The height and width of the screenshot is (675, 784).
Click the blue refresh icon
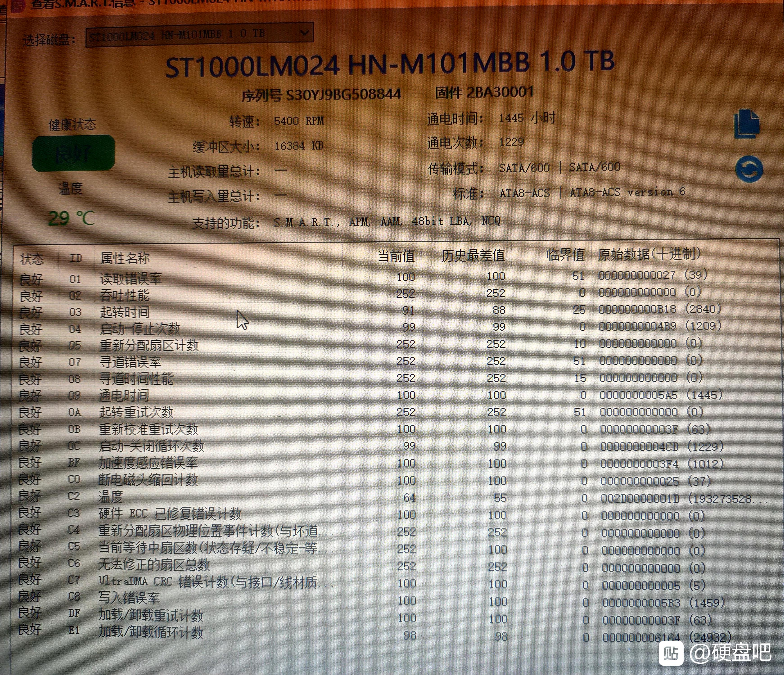click(x=749, y=169)
